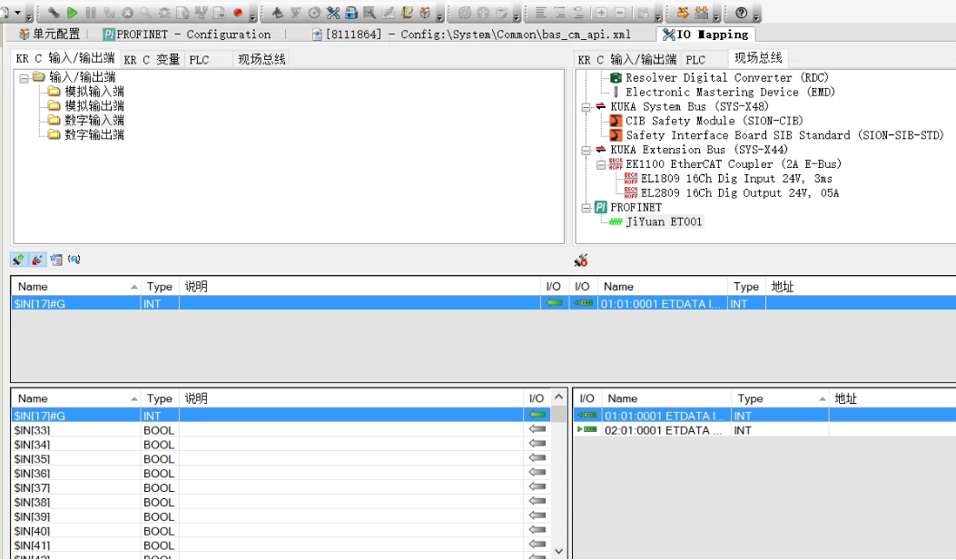
Task: Click the red record circle icon
Action: [238, 13]
